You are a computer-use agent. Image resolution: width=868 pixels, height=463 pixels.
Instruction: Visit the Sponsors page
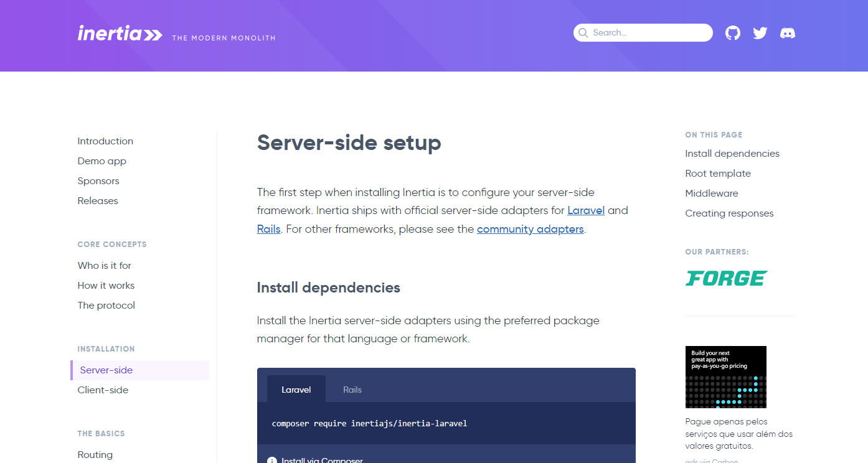pyautogui.click(x=98, y=180)
